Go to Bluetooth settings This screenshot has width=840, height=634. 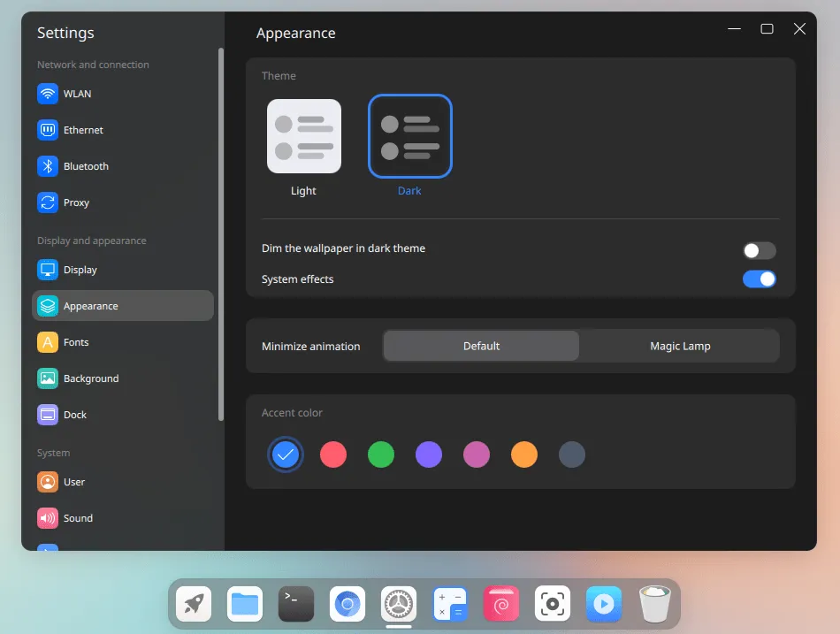86,166
